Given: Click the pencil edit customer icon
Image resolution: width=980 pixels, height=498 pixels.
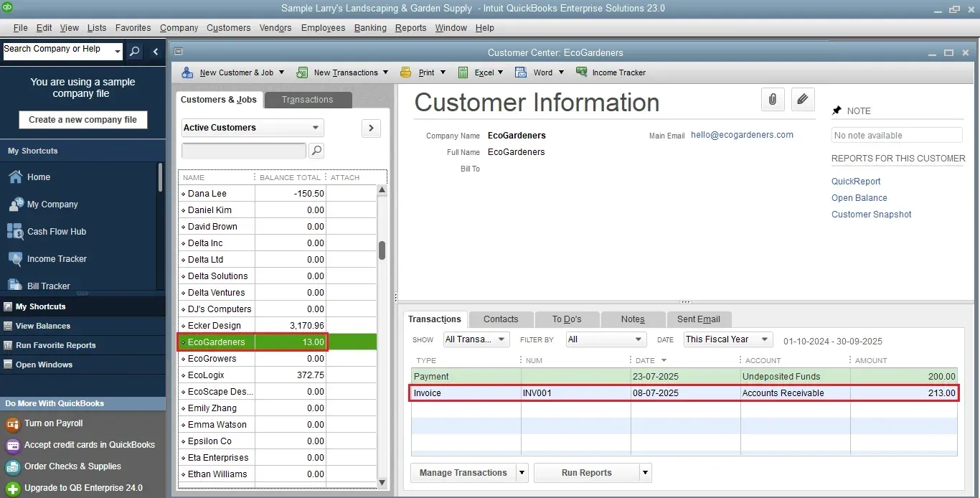Looking at the screenshot, I should 803,100.
